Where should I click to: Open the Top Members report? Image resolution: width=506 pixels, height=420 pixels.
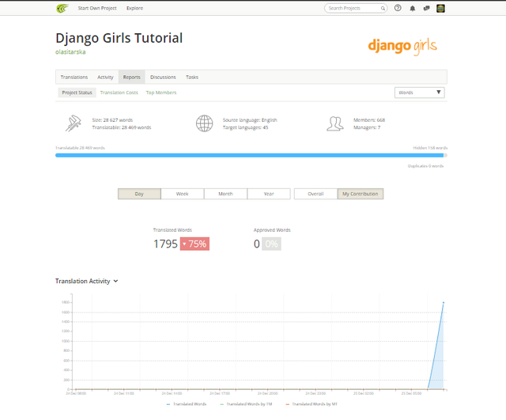point(161,93)
